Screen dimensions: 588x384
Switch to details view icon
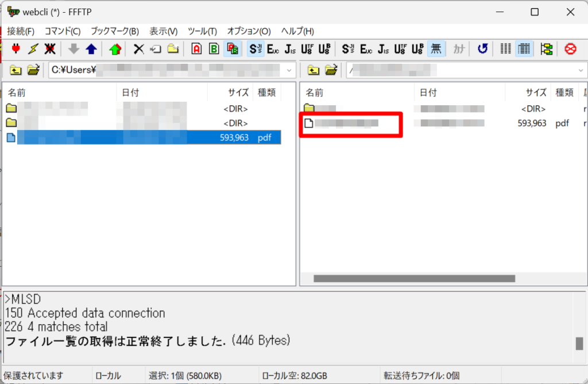click(524, 49)
